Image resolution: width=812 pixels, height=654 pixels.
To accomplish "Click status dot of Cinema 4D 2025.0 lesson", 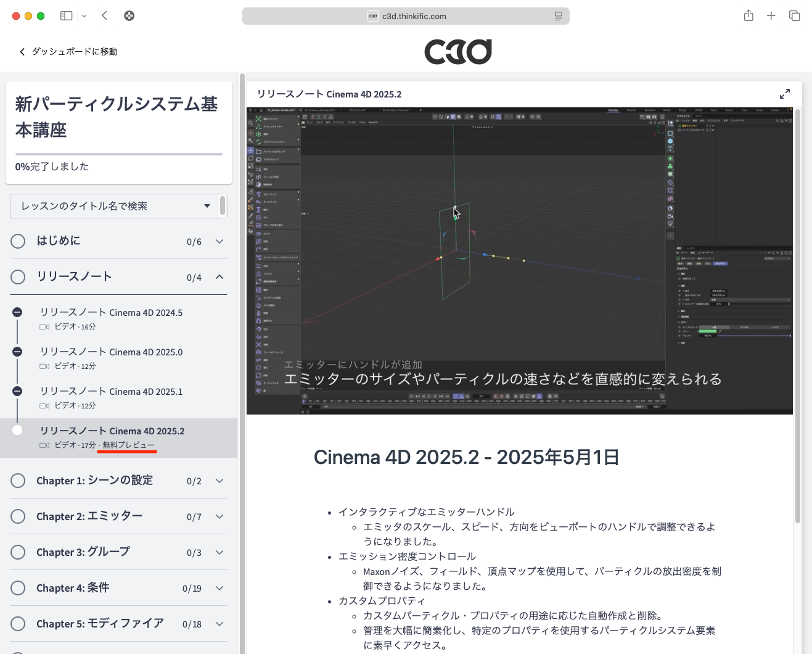I will 17,352.
